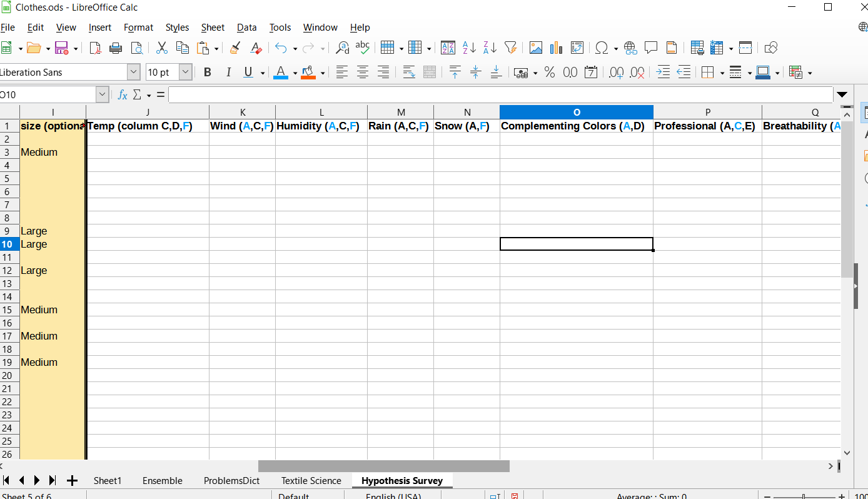The height and width of the screenshot is (499, 868).
Task: Click the Split Window icon
Action: click(745, 48)
